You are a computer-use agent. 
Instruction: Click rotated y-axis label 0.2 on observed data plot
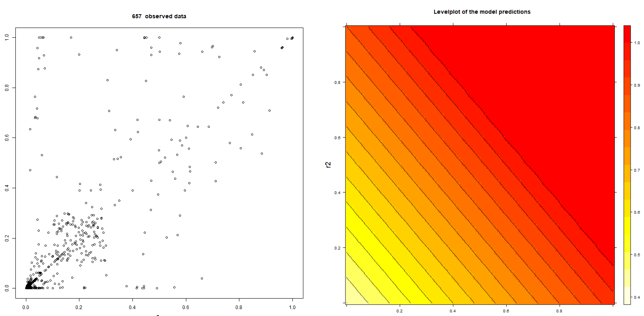tap(7, 238)
